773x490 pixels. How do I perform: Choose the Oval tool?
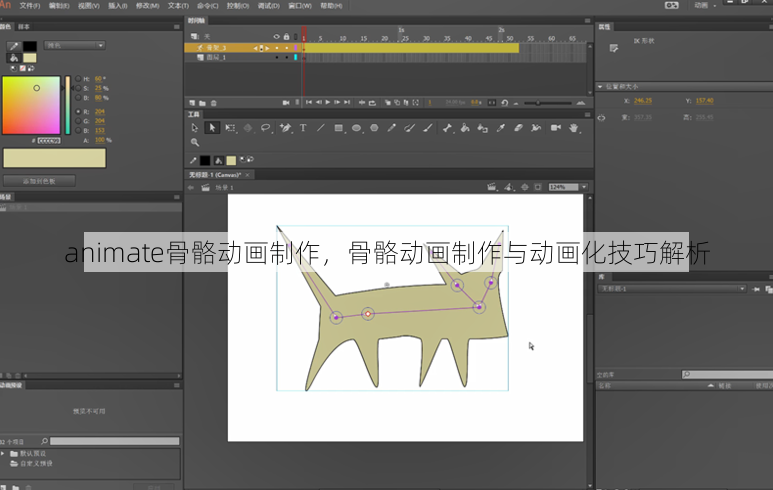[x=356, y=128]
